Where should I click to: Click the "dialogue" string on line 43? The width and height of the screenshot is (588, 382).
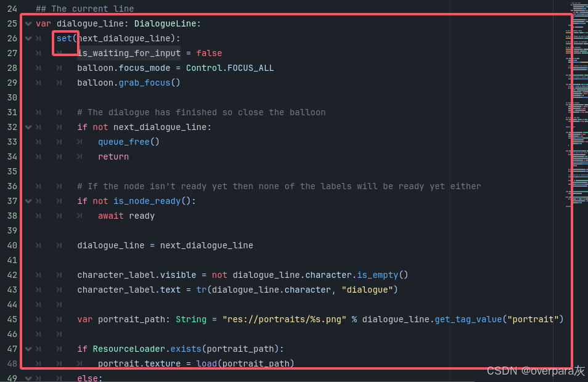tap(367, 290)
